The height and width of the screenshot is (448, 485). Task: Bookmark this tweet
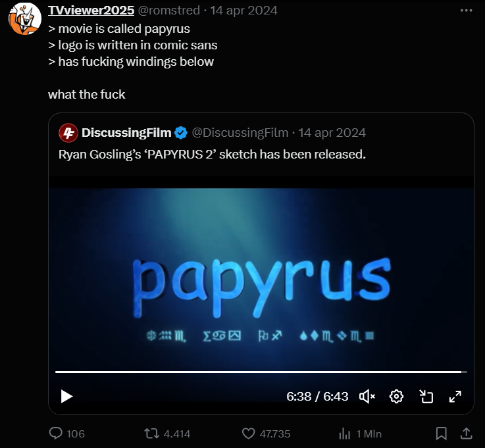[x=442, y=434]
